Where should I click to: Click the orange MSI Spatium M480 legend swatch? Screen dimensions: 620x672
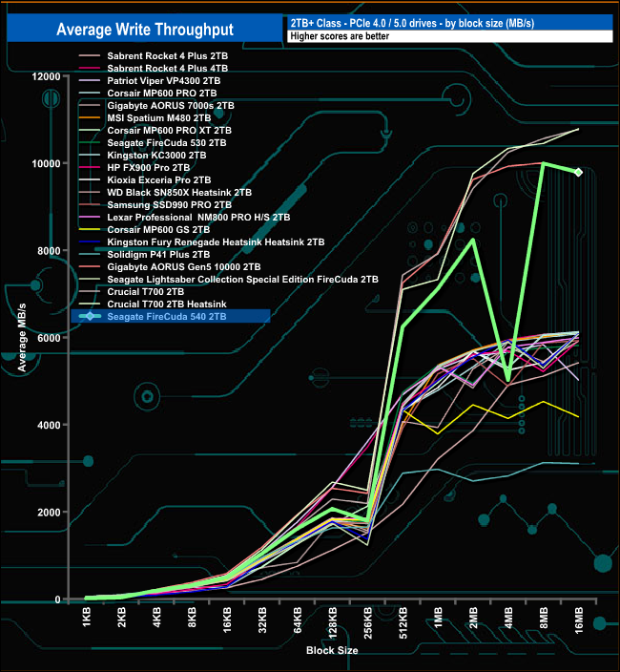coord(90,117)
